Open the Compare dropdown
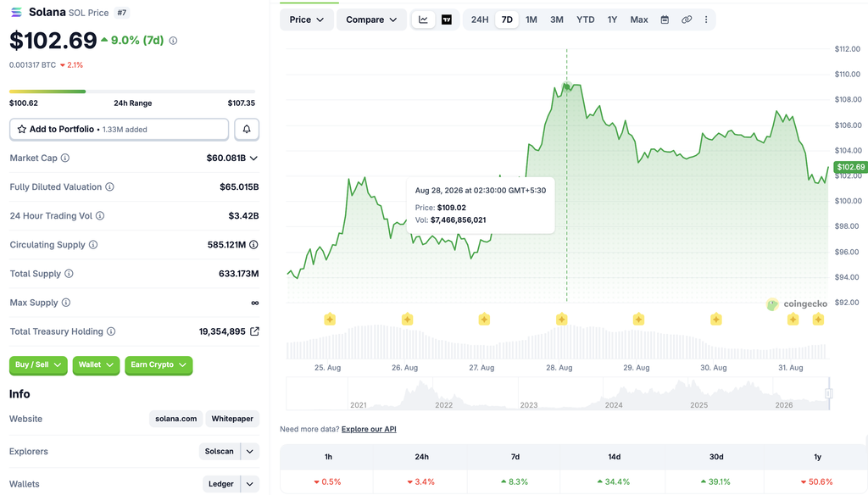 pos(371,19)
